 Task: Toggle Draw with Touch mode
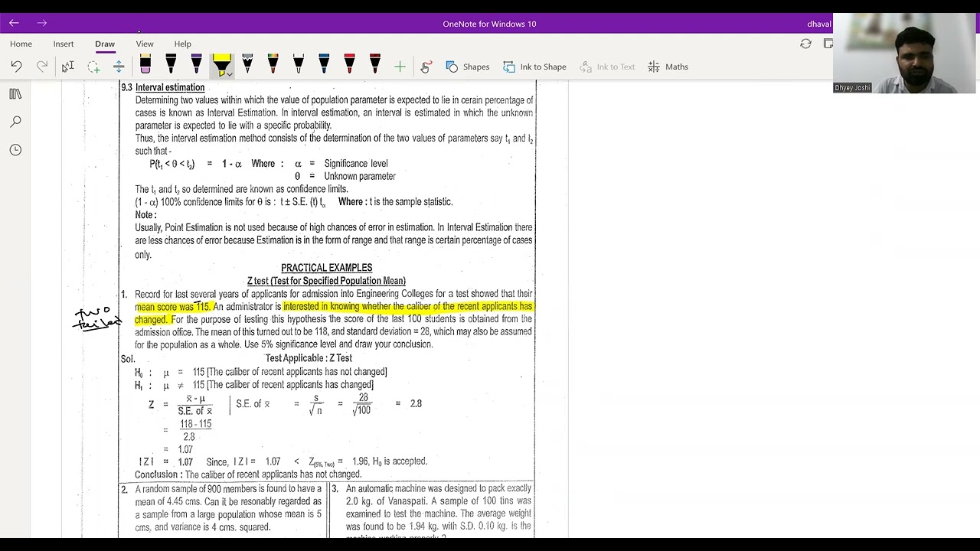coord(426,67)
